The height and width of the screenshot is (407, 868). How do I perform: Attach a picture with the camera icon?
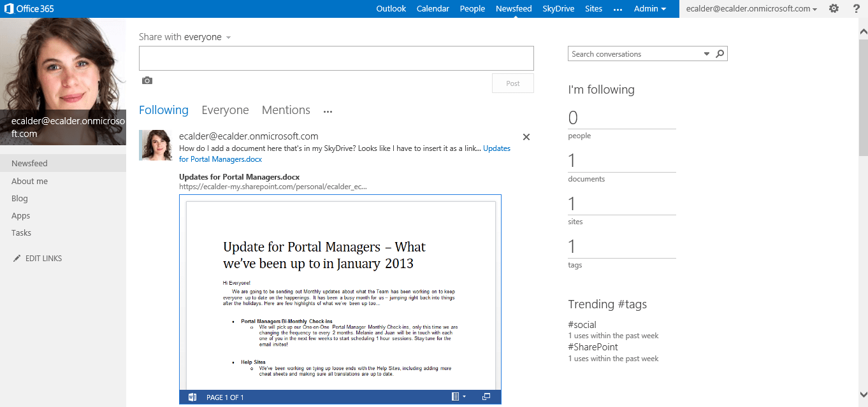coord(147,81)
